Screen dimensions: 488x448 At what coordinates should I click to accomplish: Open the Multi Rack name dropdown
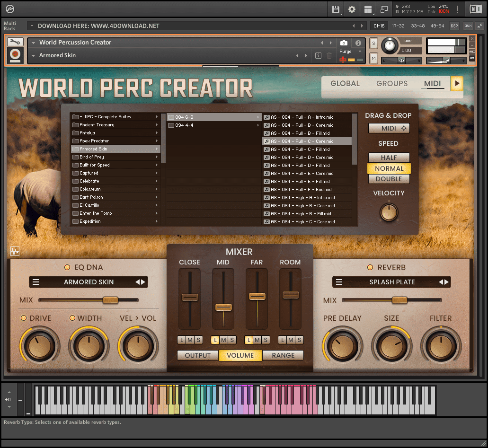[x=32, y=26]
